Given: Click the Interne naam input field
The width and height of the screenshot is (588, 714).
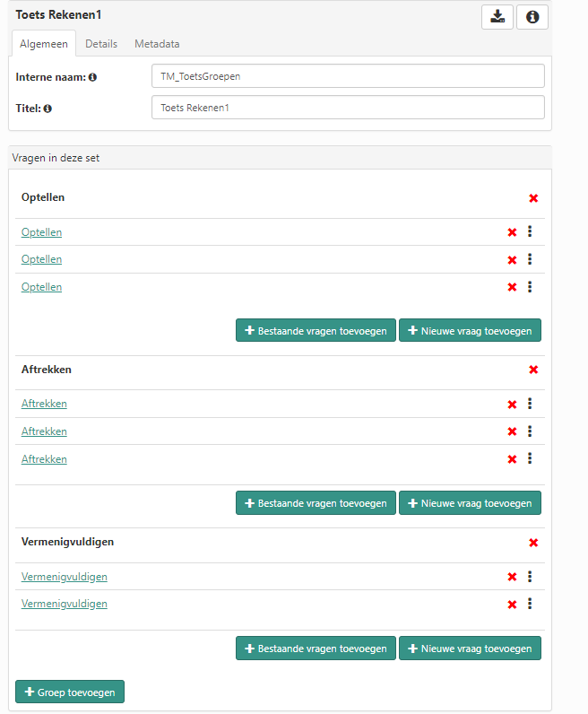Looking at the screenshot, I should click(348, 76).
